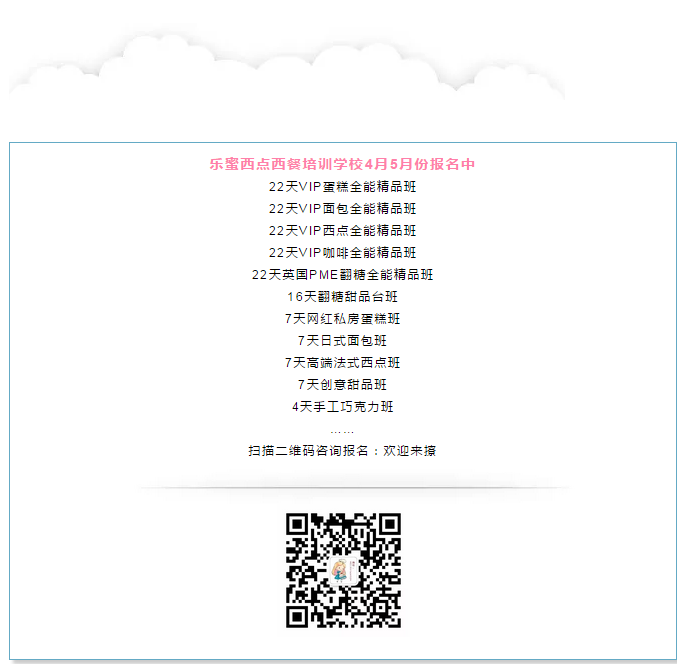Image resolution: width=686 pixels, height=664 pixels.
Task: Click the pink heading 乐蜜西点西餐培训学校4月5月份报名中
Action: coord(342,164)
